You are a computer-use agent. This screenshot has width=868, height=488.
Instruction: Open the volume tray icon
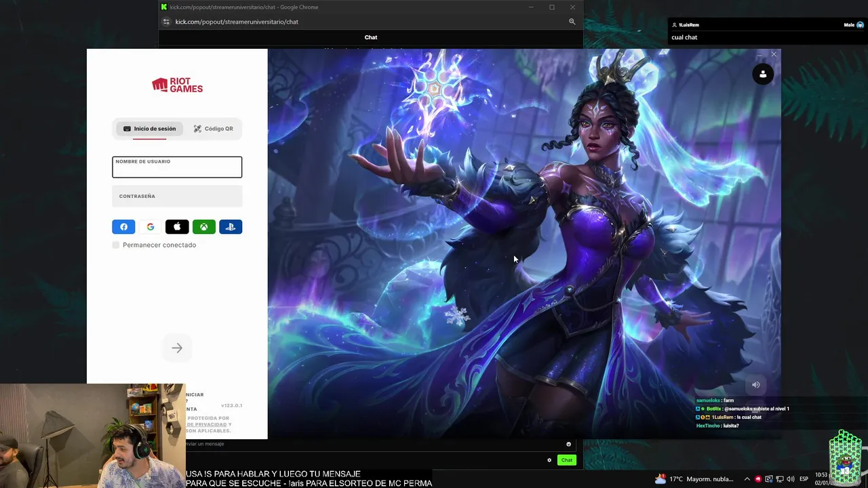[x=791, y=479]
